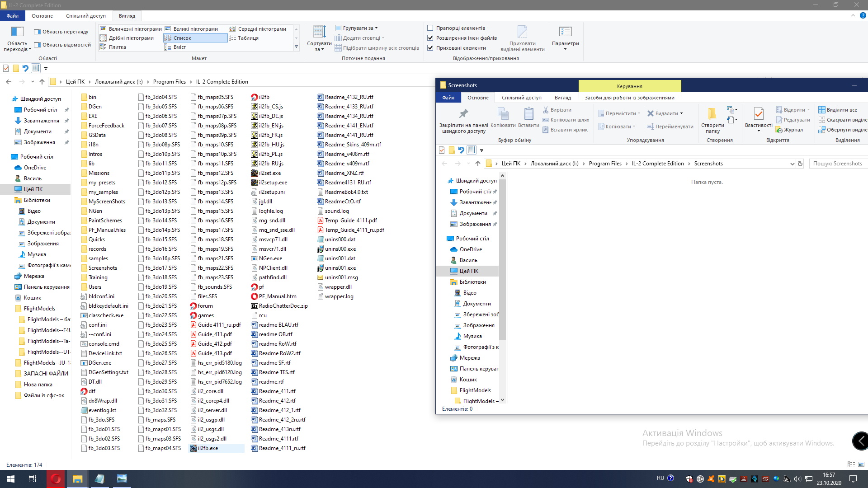Viewport: 868px width, 488px height.
Task: Click the Navigation pane (Область переходів) icon
Action: (x=17, y=32)
